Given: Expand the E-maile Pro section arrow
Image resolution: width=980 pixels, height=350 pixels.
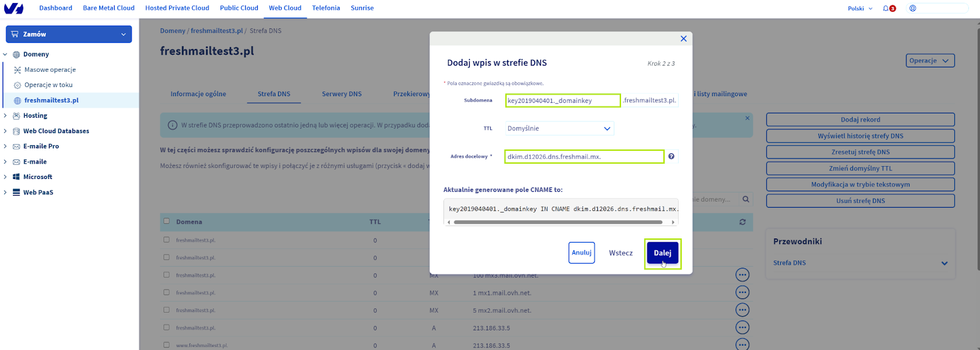Looking at the screenshot, I should (x=6, y=146).
